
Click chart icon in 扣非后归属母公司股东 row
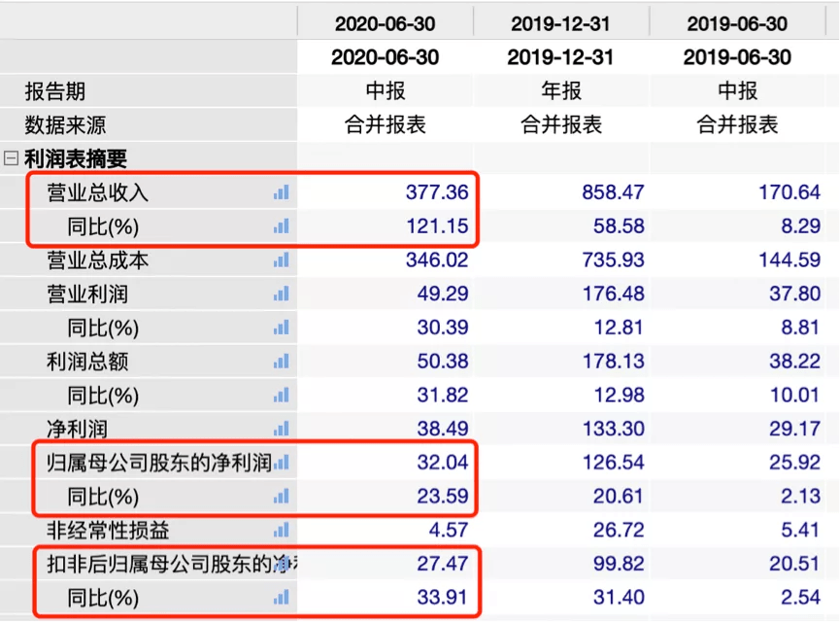click(x=281, y=563)
